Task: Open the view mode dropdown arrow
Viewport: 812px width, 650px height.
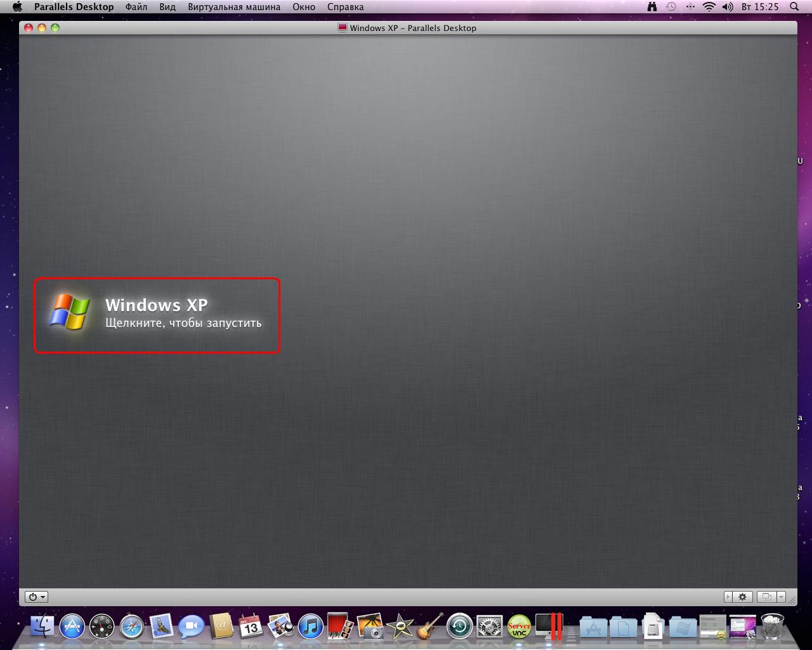Action: 781,597
